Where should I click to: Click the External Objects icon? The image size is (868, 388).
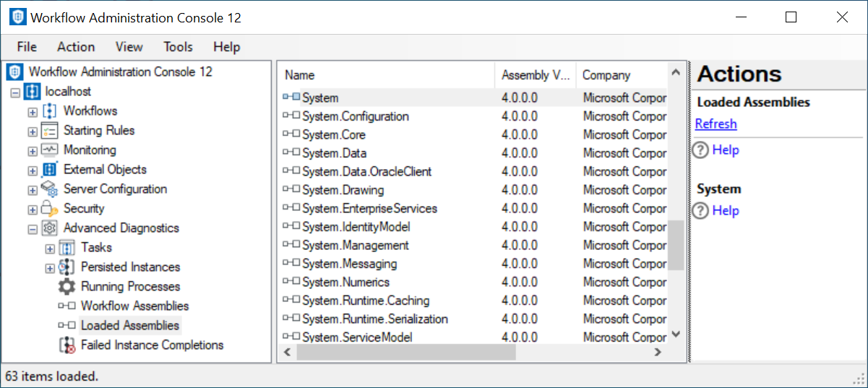click(49, 170)
